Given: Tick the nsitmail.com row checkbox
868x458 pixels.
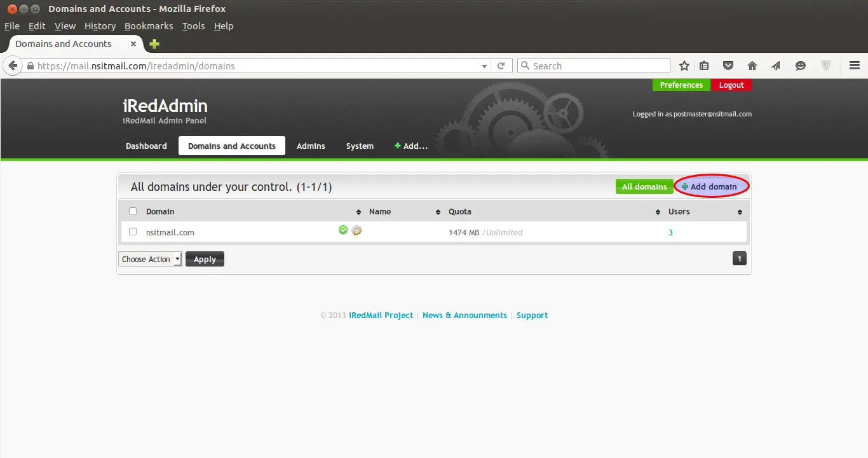Looking at the screenshot, I should point(133,232).
